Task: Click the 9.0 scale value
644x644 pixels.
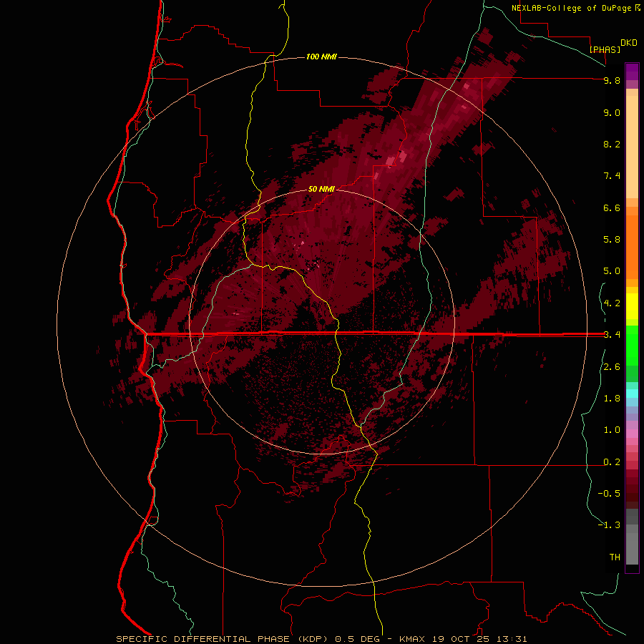Action: click(612, 112)
